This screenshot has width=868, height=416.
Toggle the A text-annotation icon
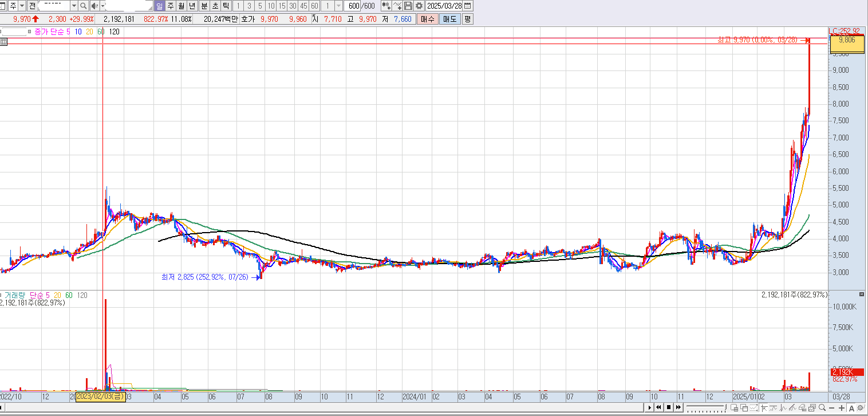tap(851, 408)
